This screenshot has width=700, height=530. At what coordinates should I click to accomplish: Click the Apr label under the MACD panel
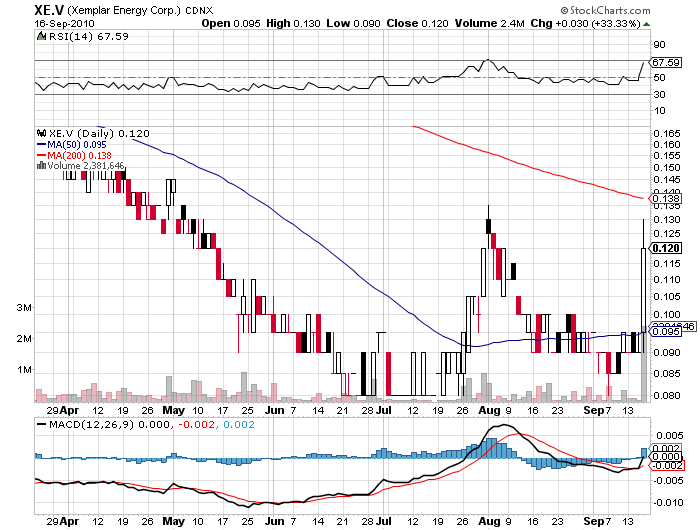tap(69, 522)
